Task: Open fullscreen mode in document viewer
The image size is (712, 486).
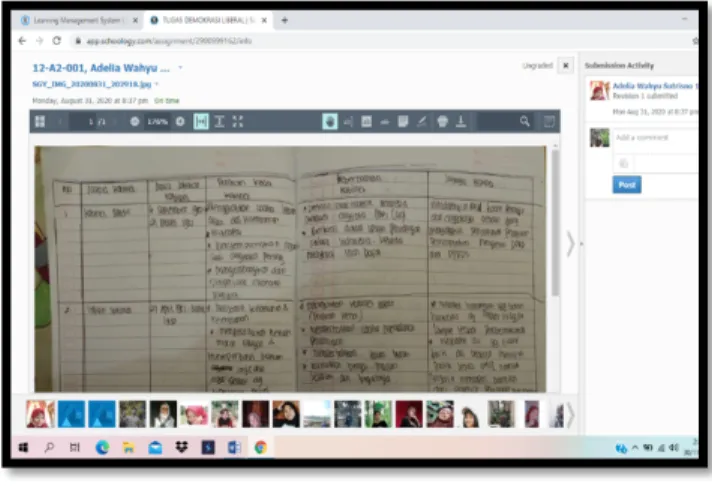Action: pos(237,121)
